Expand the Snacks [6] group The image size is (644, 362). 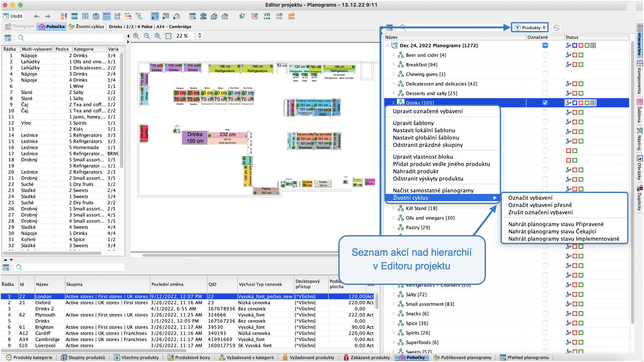point(394,313)
